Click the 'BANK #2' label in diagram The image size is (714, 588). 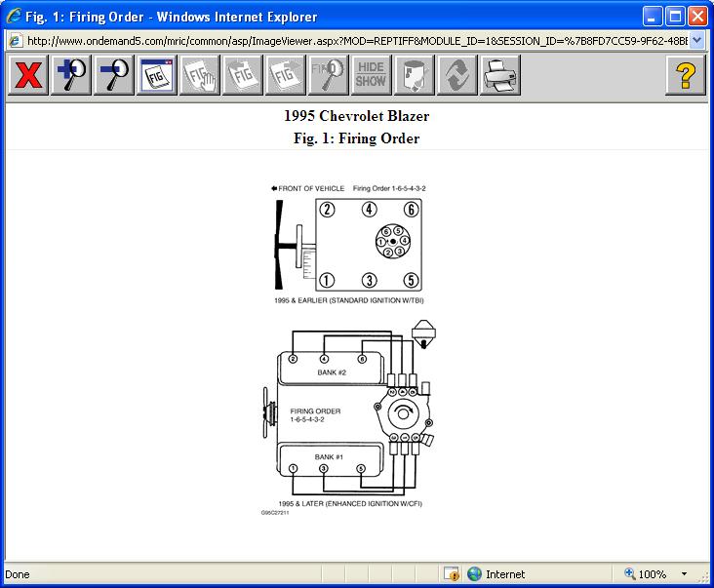(332, 372)
